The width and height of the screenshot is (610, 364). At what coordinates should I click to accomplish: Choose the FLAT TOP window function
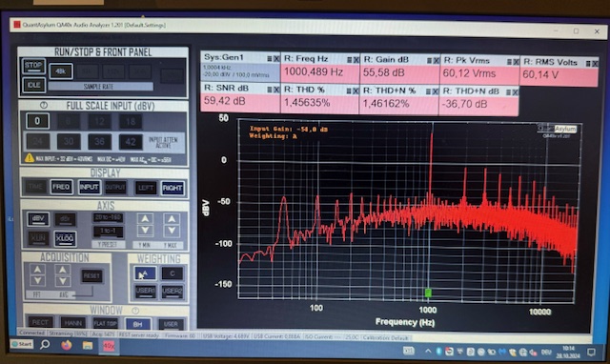coord(105,323)
